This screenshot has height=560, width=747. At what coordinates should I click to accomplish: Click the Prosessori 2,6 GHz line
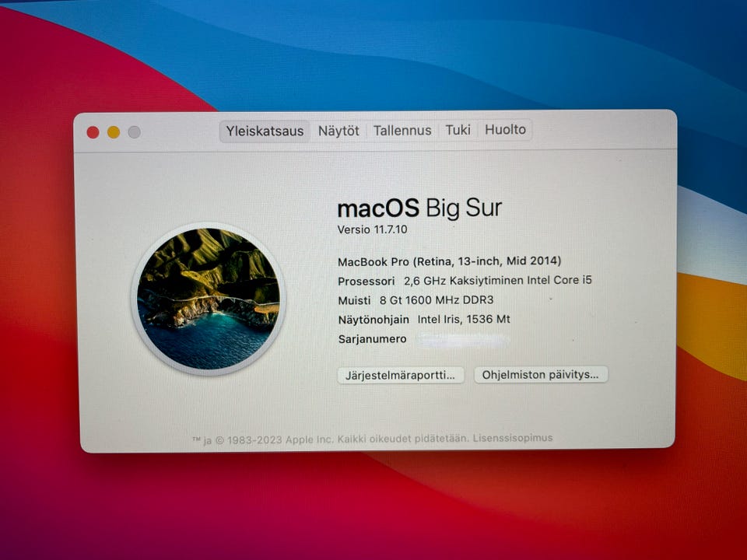(465, 281)
